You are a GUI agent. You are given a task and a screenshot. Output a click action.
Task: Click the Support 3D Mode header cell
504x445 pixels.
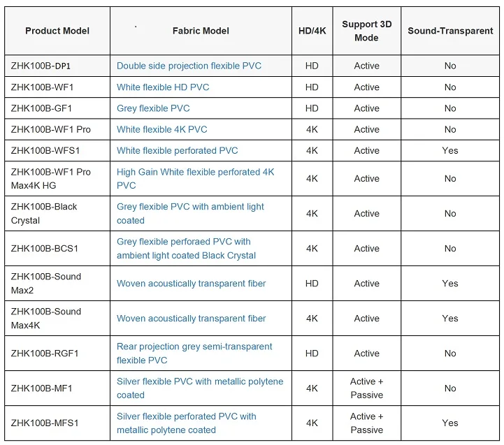[x=366, y=31]
